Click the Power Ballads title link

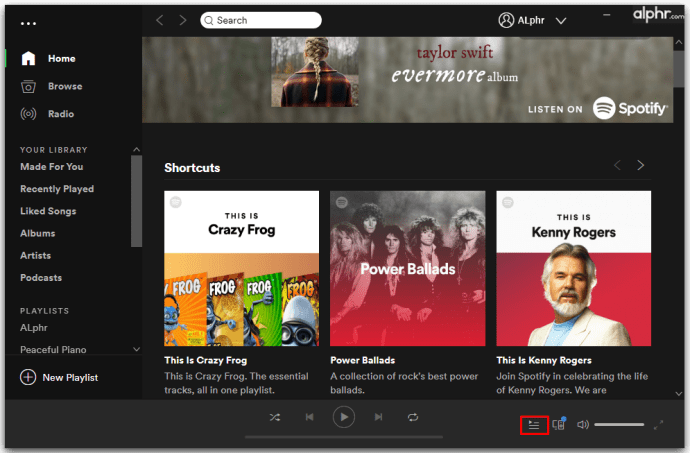point(363,360)
